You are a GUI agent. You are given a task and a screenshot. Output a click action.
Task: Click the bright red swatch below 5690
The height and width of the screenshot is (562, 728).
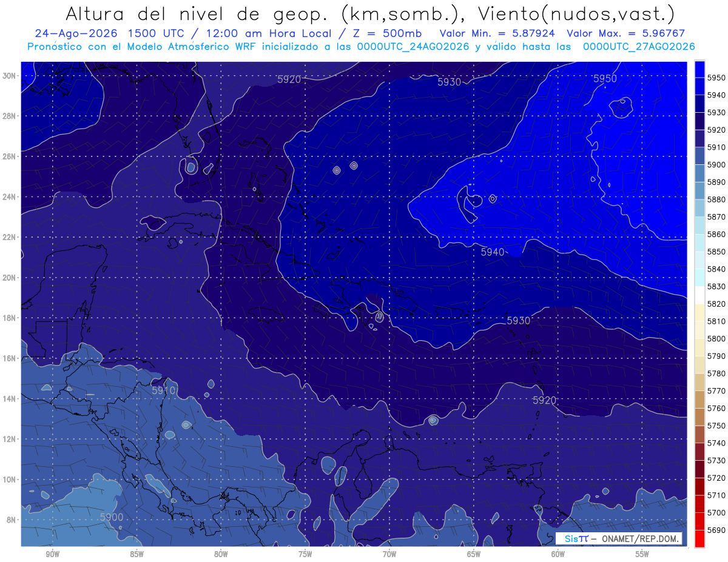click(x=699, y=538)
